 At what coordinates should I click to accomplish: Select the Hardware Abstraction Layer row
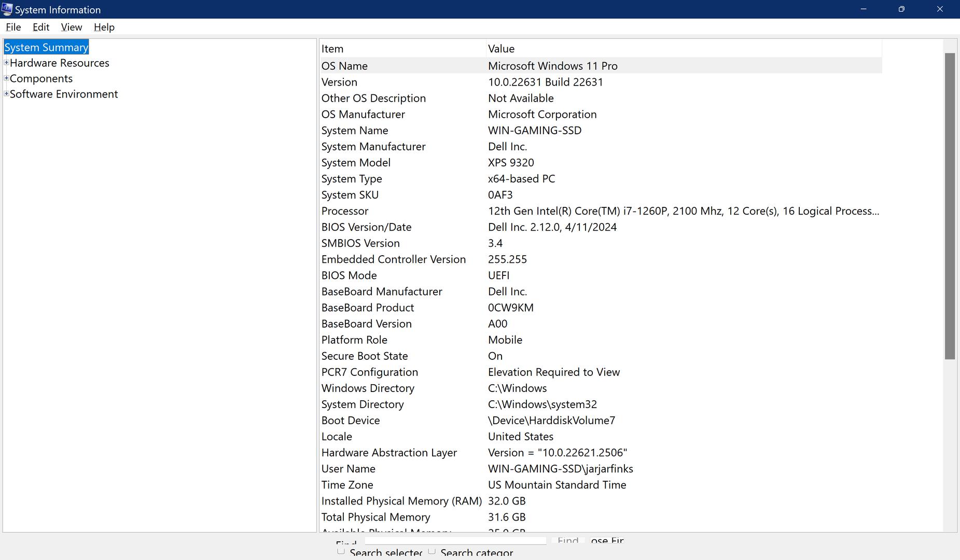pyautogui.click(x=601, y=452)
